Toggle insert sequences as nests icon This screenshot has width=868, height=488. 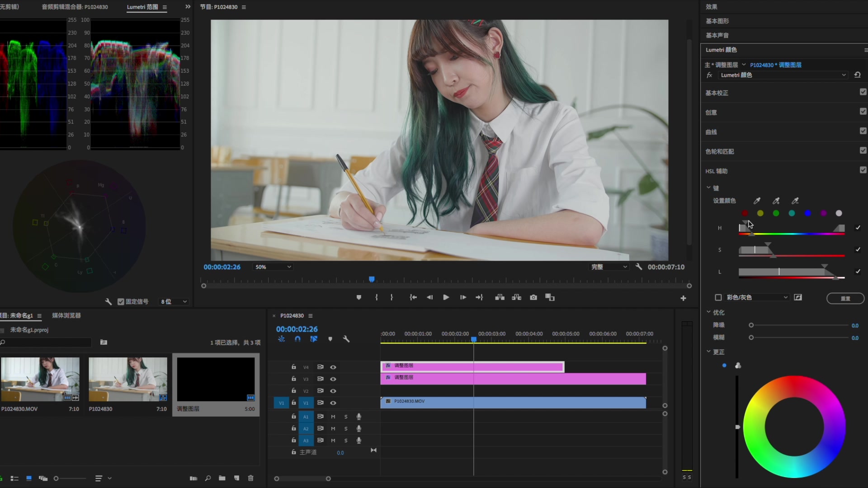point(281,339)
